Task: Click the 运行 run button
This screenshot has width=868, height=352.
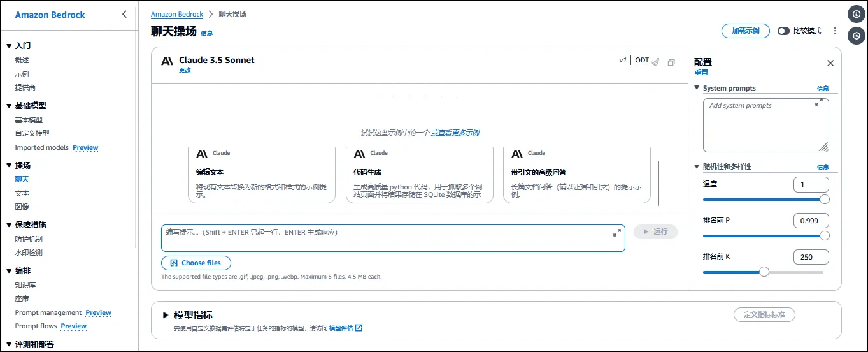Action: (655, 231)
